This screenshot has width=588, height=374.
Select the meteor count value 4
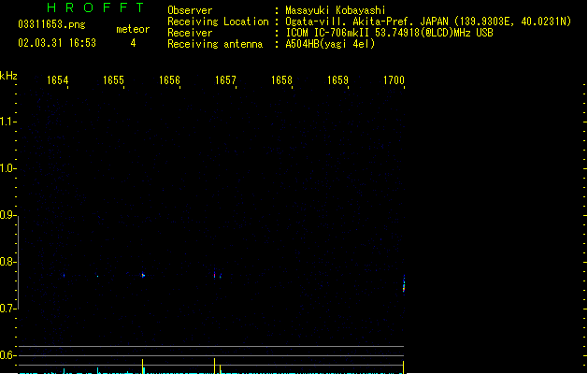point(133,43)
